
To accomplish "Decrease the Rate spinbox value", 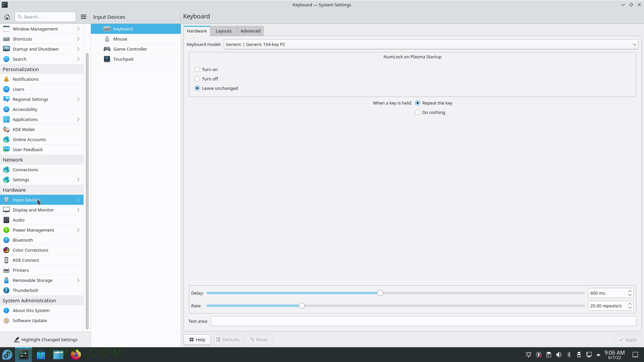I will coord(630,308).
